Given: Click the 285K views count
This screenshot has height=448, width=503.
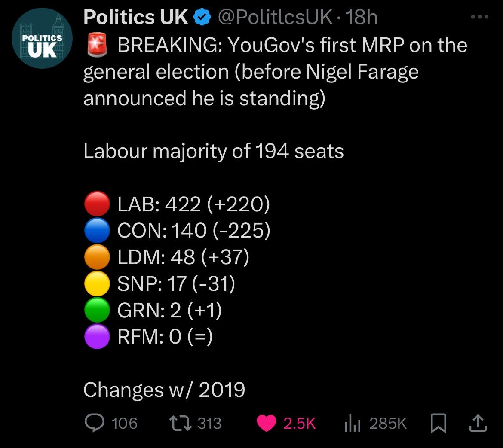Looking at the screenshot, I should (x=388, y=423).
